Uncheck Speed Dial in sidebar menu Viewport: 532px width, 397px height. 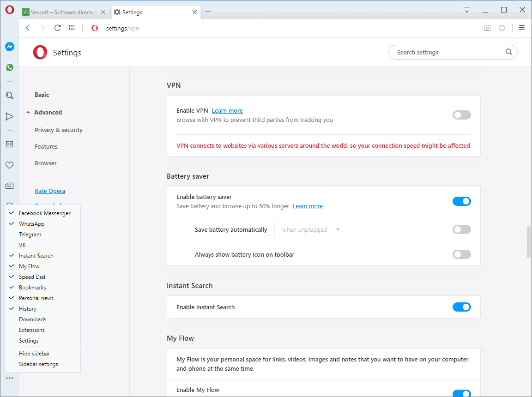(42, 277)
